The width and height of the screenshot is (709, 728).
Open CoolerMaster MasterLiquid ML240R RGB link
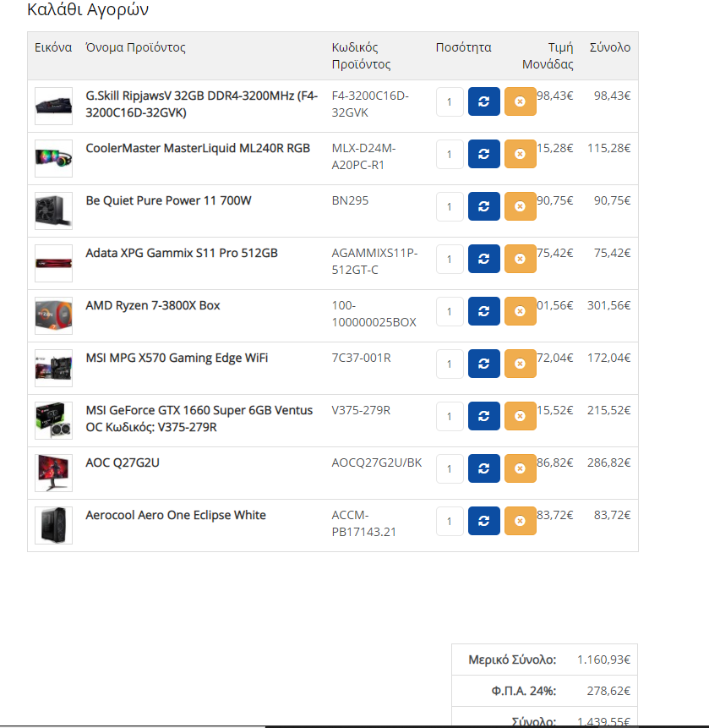[x=198, y=148]
